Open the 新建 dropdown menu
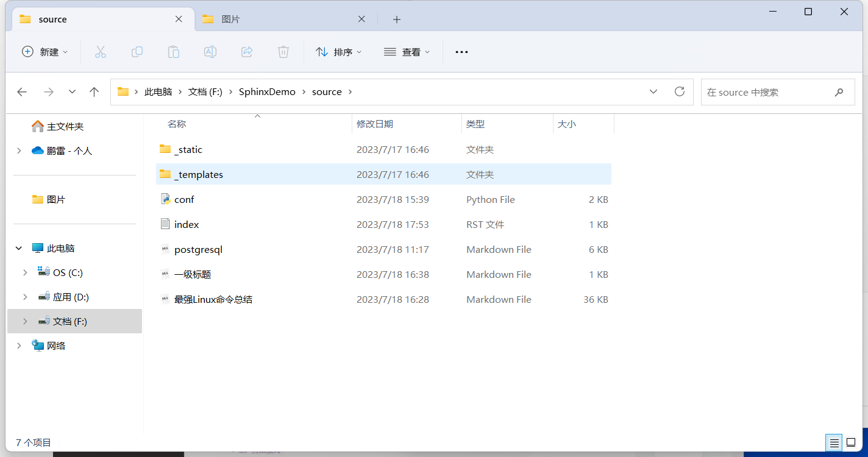The width and height of the screenshot is (868, 457). click(x=44, y=52)
